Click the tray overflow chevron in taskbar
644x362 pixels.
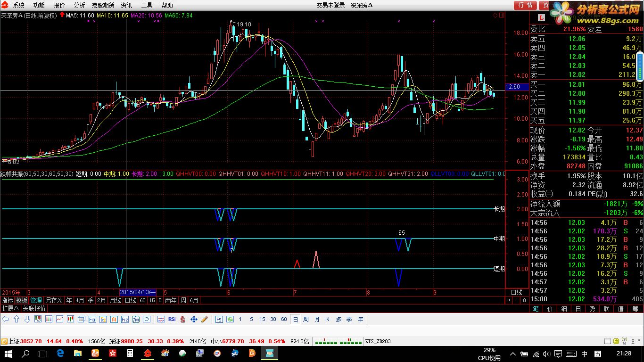click(513, 354)
